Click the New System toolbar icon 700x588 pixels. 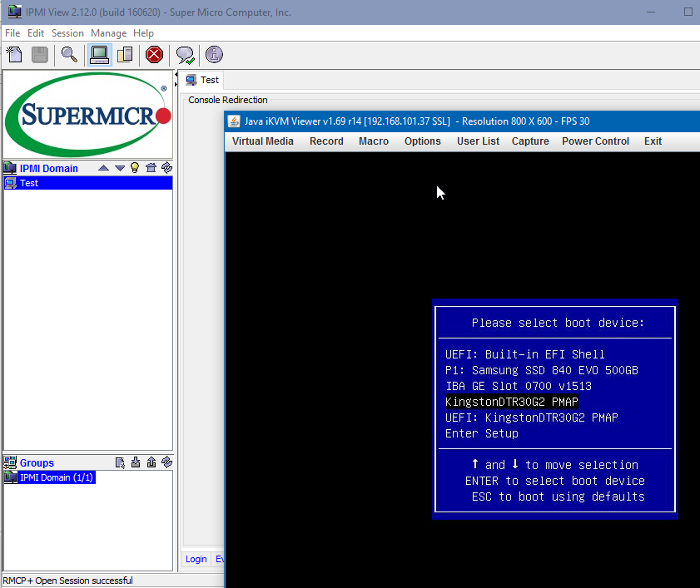(x=15, y=55)
